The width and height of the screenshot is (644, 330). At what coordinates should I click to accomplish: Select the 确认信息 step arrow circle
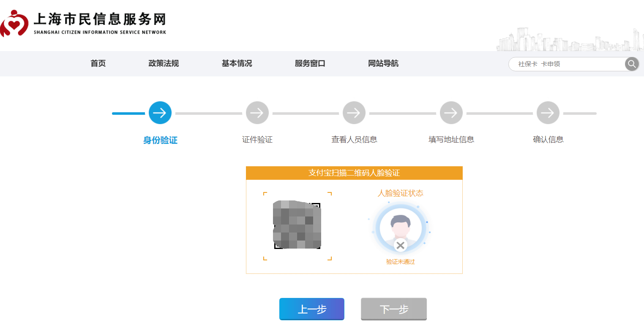pos(548,113)
